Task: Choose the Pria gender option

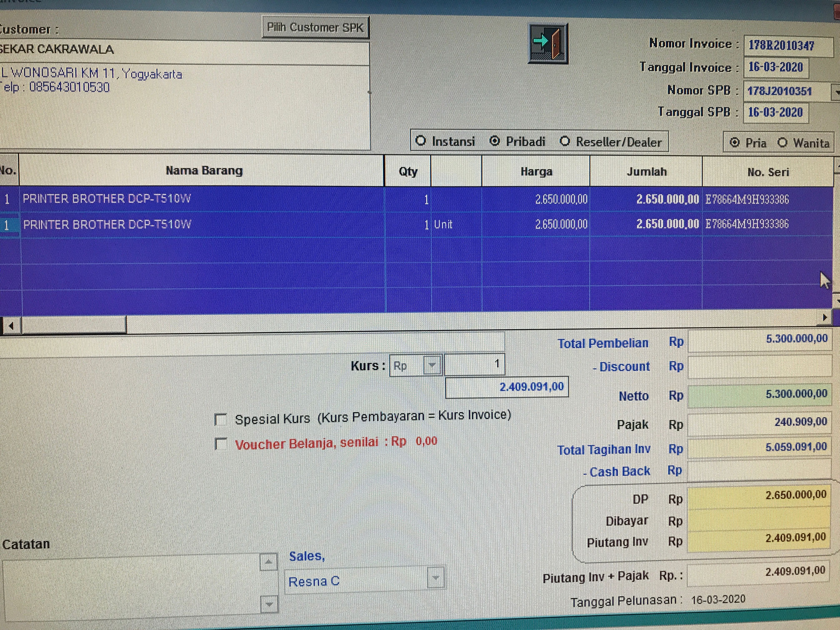Action: coord(735,143)
